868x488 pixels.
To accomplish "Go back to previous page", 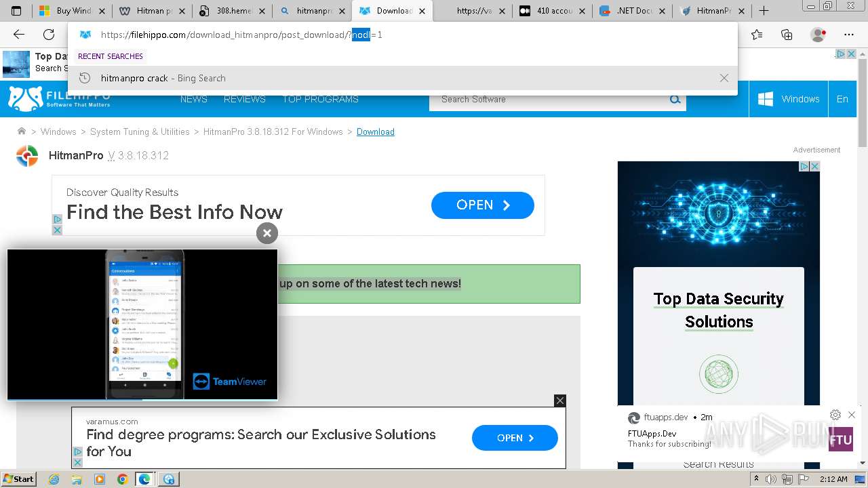I will click(19, 35).
